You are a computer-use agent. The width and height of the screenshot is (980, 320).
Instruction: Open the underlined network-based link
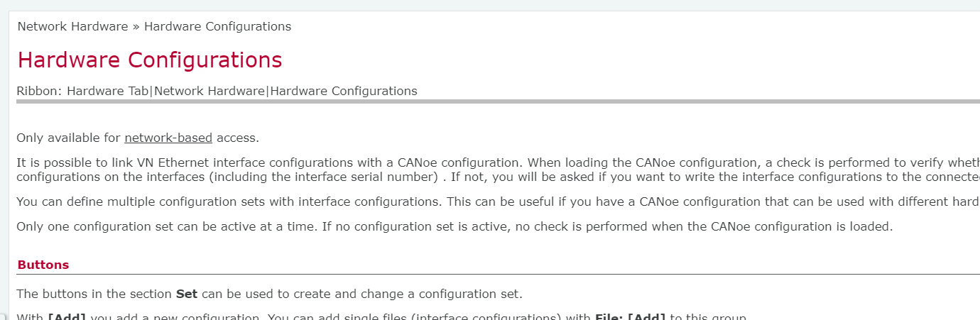coord(168,138)
